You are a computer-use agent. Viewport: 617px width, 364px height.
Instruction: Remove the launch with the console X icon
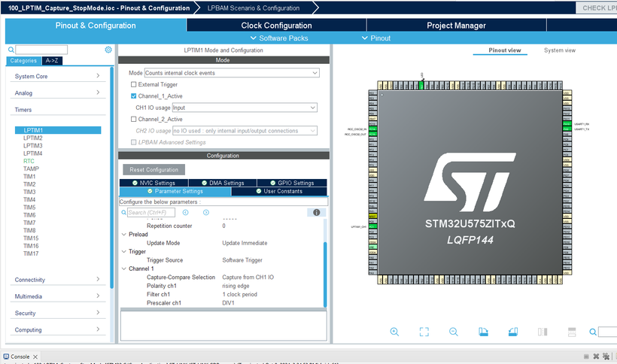596,356
